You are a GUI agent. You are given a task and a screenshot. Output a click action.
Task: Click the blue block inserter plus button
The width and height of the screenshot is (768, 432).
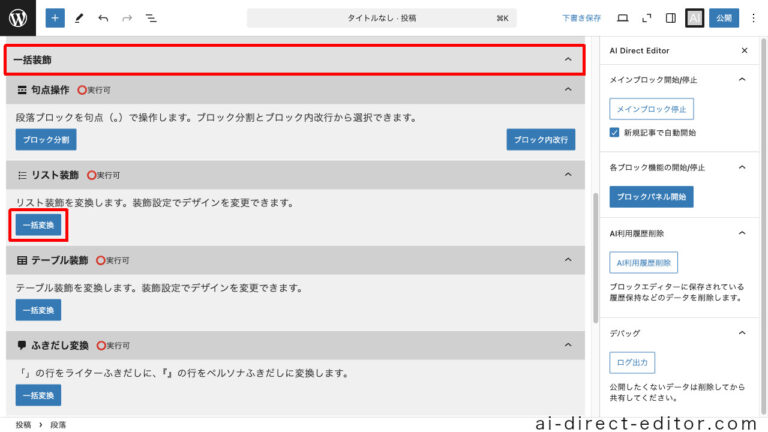pos(55,18)
